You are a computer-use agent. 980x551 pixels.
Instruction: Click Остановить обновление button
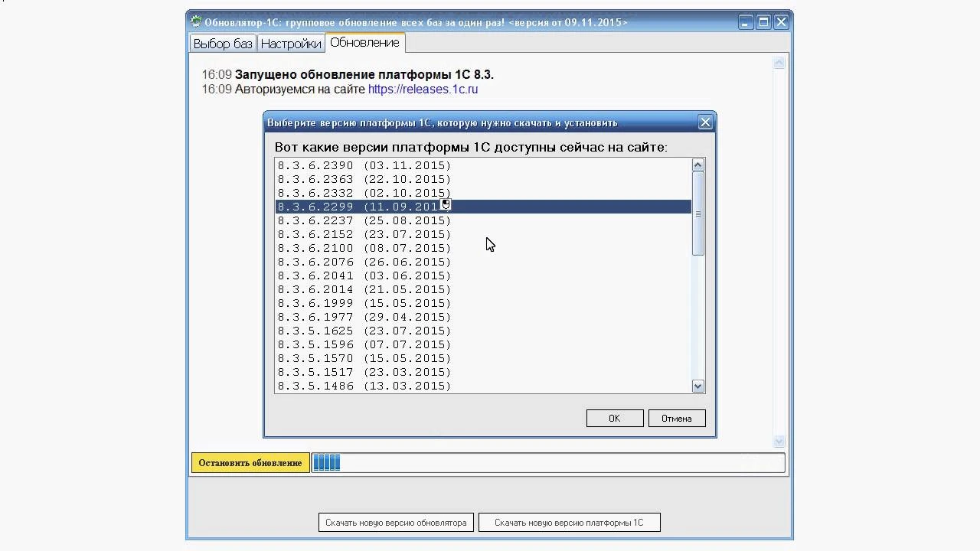coord(250,463)
